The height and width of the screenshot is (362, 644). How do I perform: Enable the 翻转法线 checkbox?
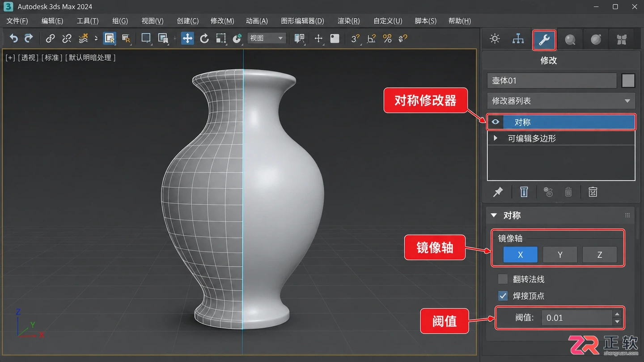[x=503, y=279]
